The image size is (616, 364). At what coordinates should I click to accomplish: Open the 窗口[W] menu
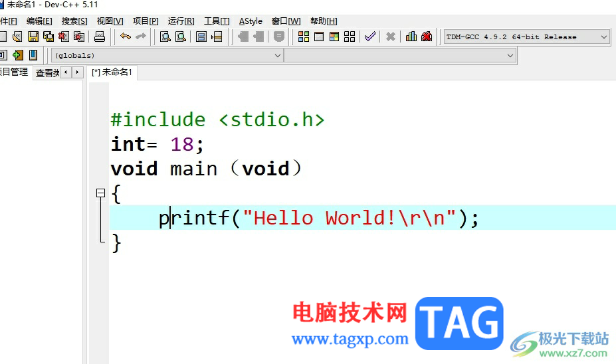286,21
